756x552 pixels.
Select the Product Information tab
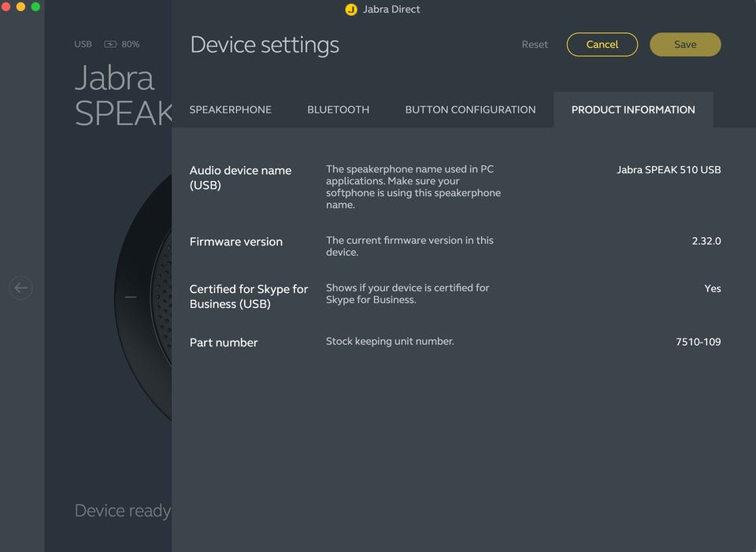click(633, 109)
